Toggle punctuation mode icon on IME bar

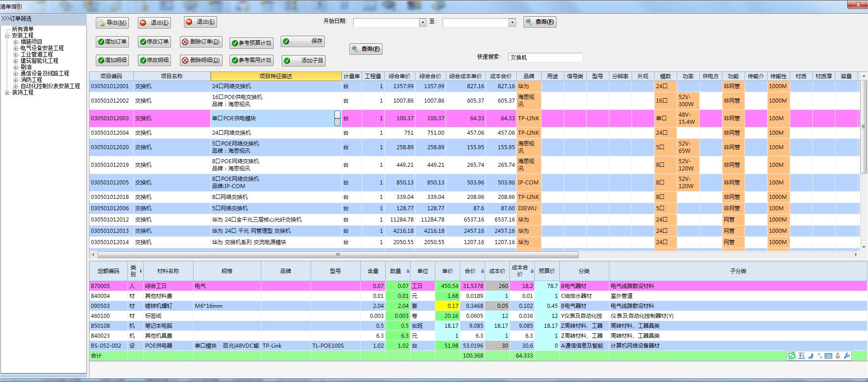coord(819,356)
